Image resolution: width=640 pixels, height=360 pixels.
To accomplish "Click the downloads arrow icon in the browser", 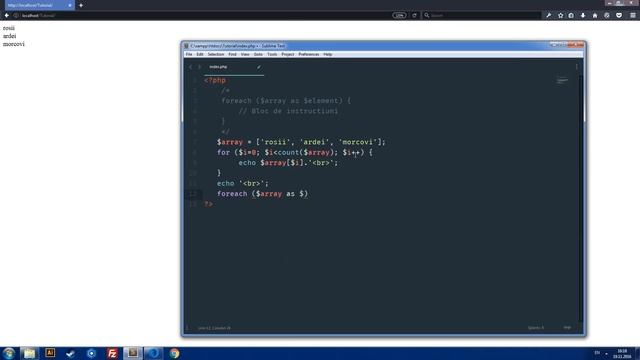I will [x=583, y=16].
